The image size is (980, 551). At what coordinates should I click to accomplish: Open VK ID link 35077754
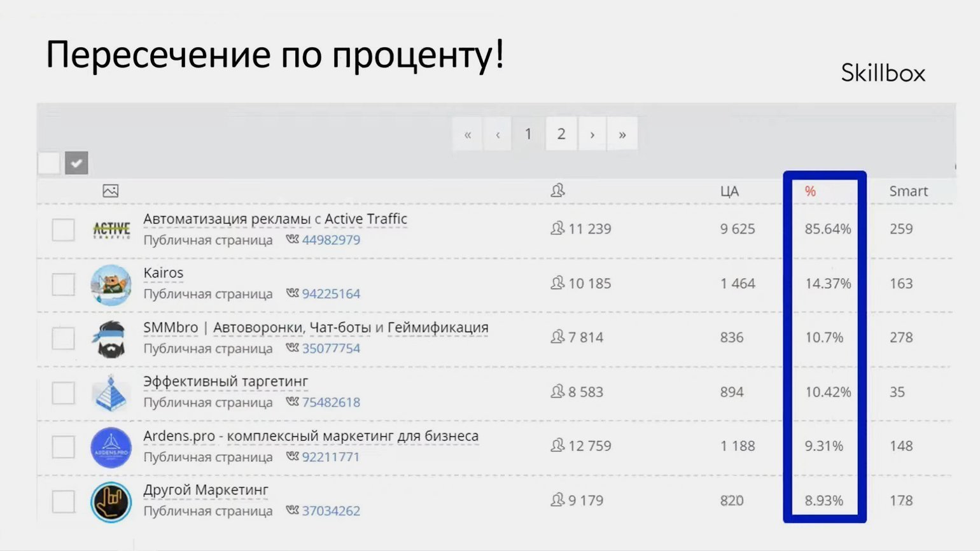click(331, 349)
